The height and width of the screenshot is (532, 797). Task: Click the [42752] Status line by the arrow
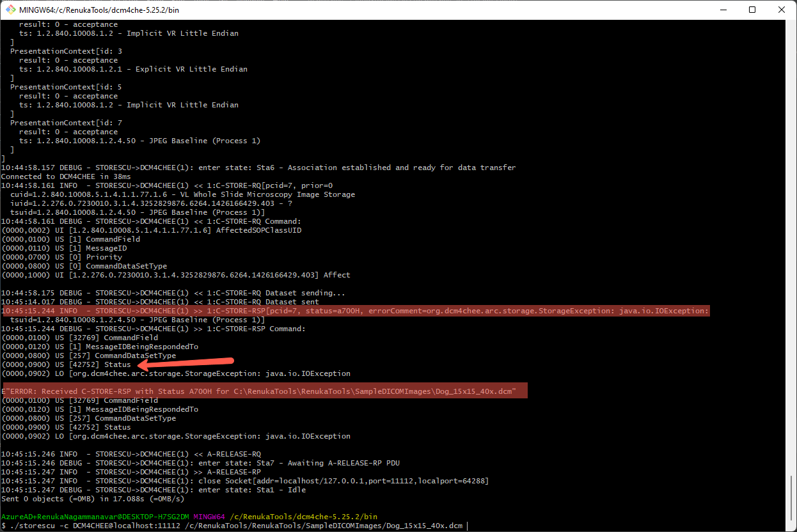[66, 364]
